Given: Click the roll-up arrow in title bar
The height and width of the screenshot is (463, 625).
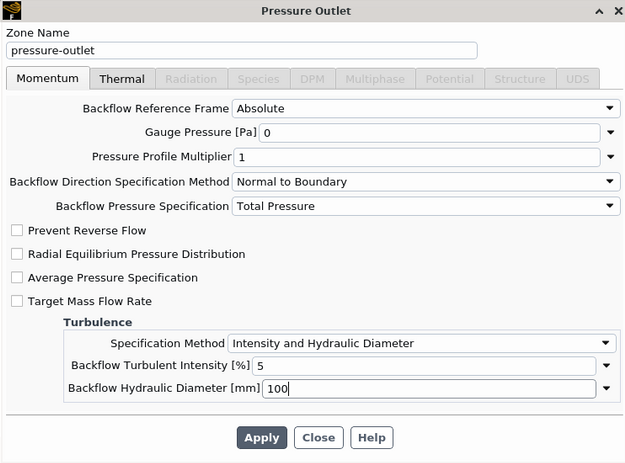Looking at the screenshot, I should coord(598,11).
